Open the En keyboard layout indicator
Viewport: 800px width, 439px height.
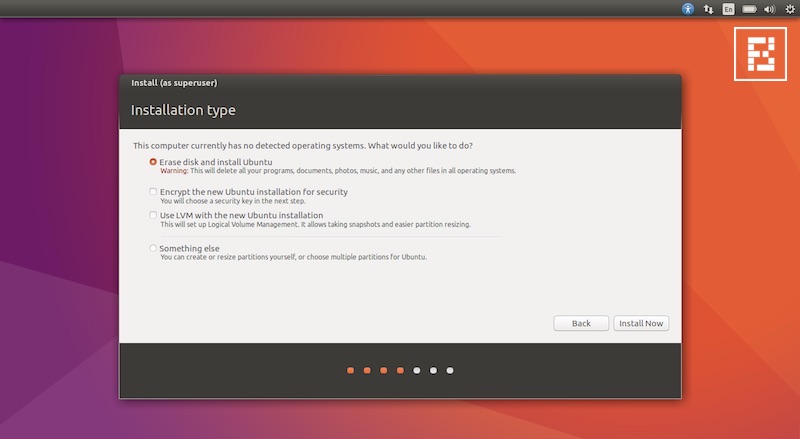(x=728, y=8)
